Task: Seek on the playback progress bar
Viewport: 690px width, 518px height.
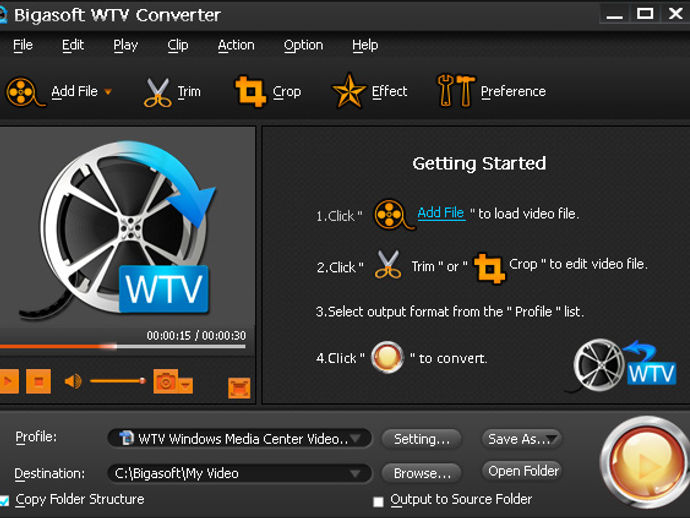Action: [122, 347]
